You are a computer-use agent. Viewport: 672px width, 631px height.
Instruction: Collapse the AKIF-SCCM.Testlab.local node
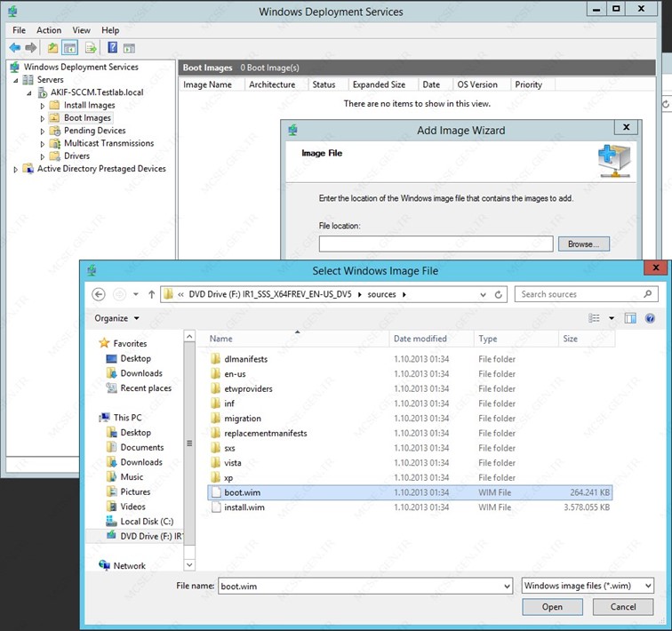point(29,93)
